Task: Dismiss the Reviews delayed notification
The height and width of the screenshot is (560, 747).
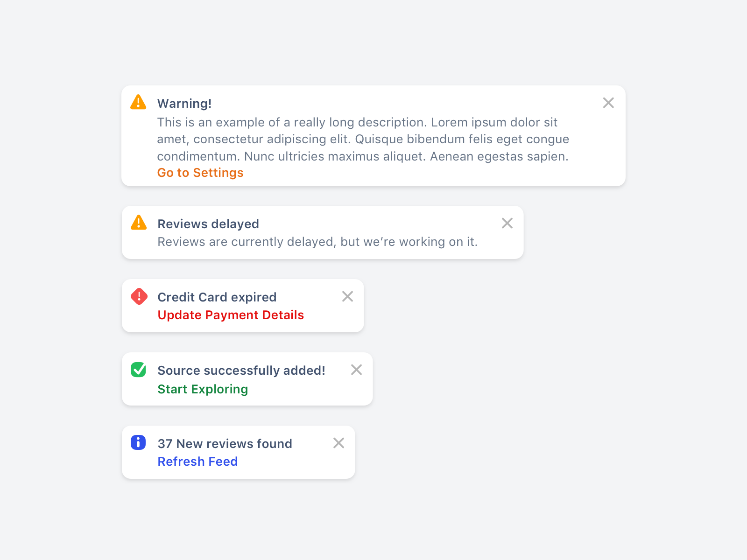Action: click(507, 223)
